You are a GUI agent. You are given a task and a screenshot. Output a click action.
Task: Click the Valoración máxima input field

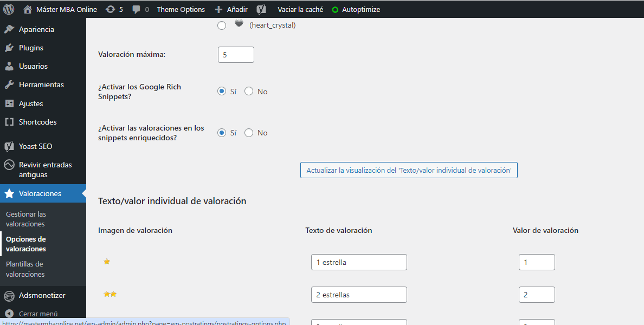click(x=236, y=55)
